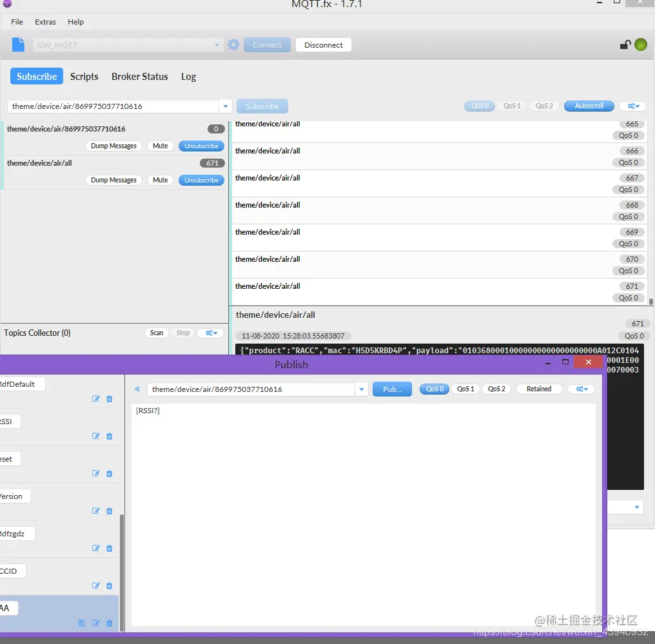Switch to the Scripts tab
655x644 pixels.
point(84,77)
